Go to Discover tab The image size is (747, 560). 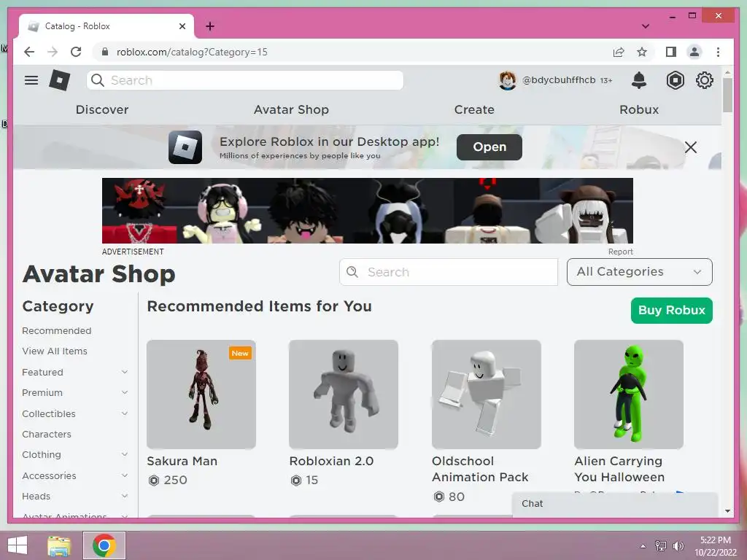coord(102,109)
